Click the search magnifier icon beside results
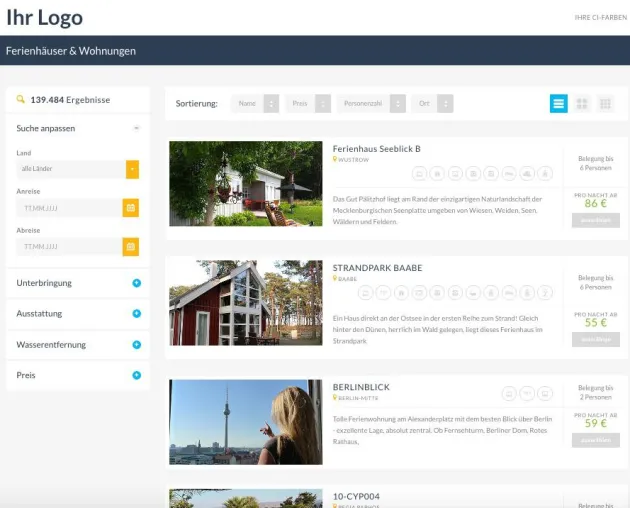 [x=20, y=99]
